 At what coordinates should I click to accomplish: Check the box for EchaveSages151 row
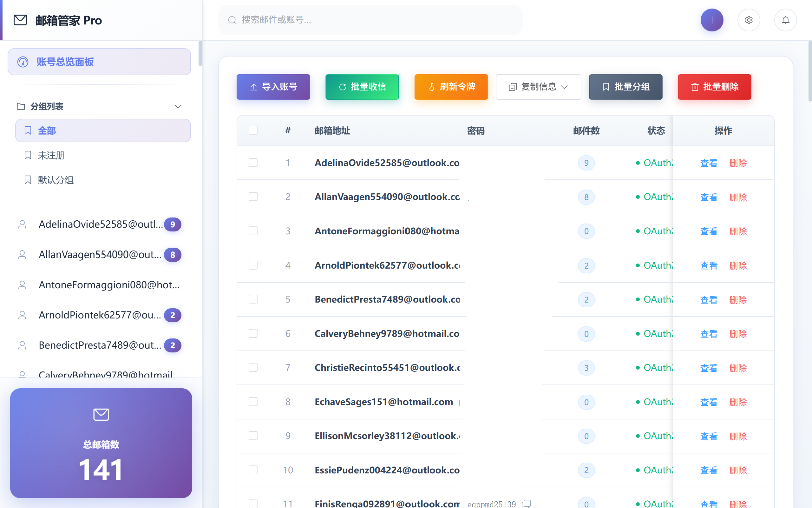[x=253, y=402]
